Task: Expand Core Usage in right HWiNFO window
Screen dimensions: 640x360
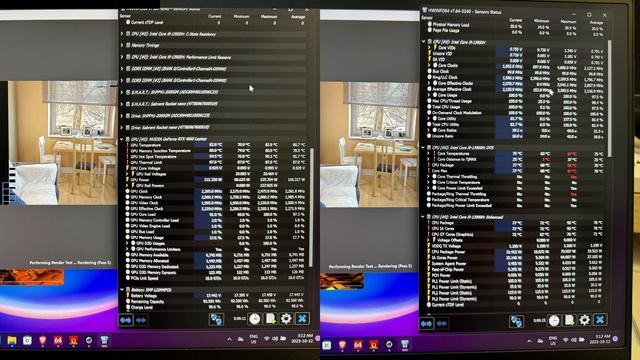Action: pyautogui.click(x=429, y=95)
